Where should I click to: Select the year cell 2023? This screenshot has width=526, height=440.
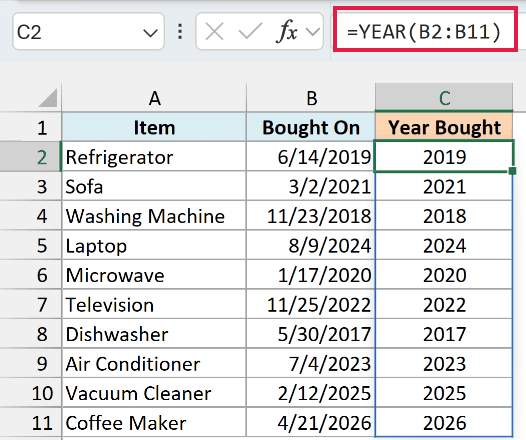click(444, 364)
